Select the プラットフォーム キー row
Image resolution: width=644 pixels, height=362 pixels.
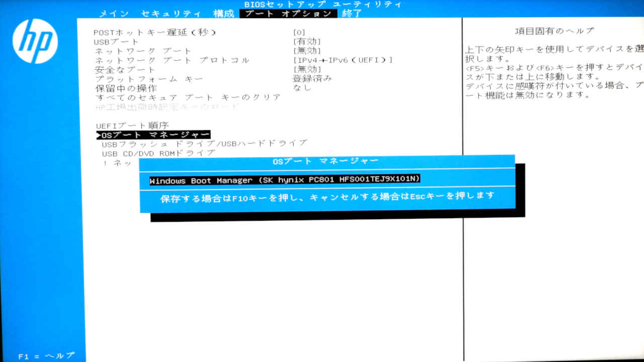tap(149, 79)
